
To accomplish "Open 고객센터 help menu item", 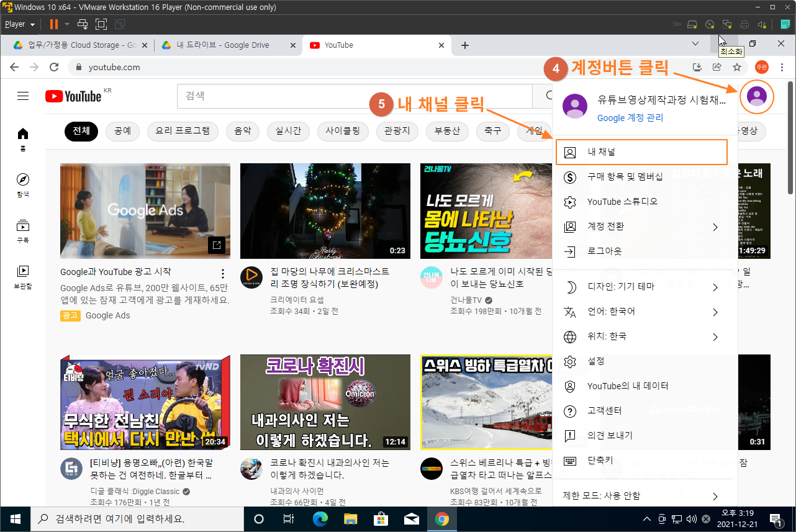I will pos(644,411).
